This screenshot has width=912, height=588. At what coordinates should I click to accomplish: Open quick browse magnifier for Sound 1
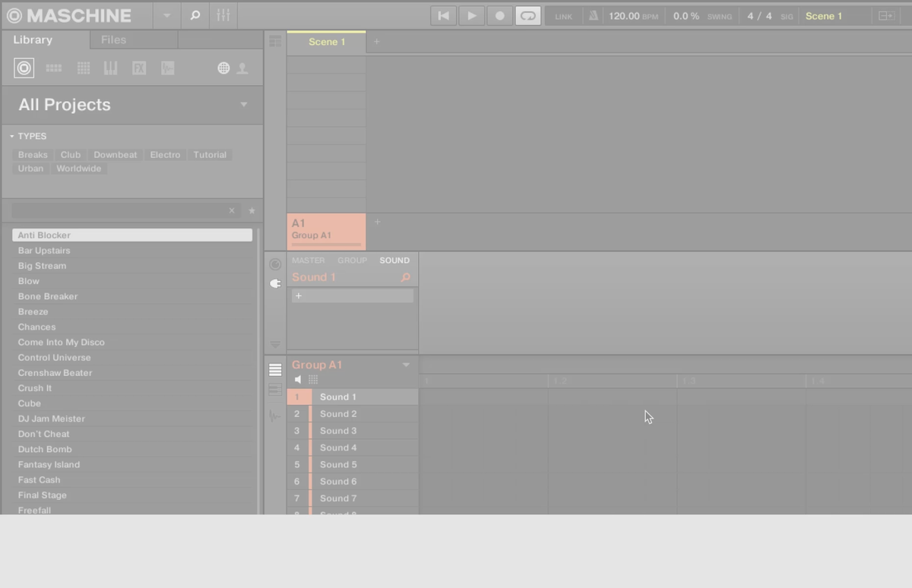pos(406,278)
